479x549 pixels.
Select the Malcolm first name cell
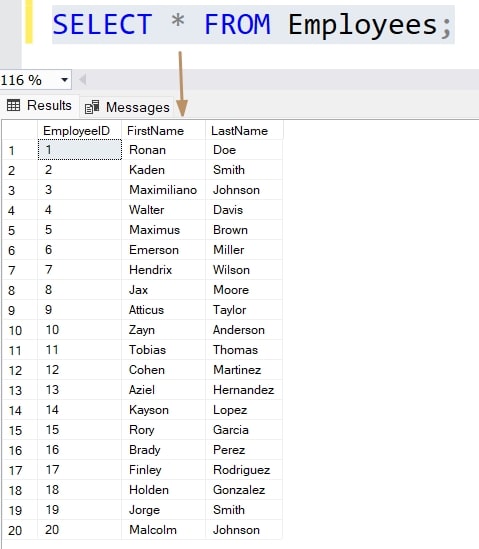164,529
